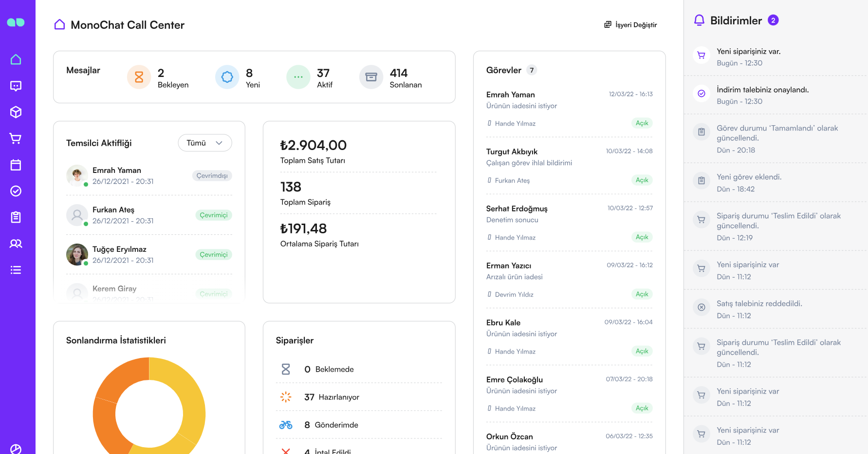Open the list view icon in sidebar

click(x=16, y=270)
